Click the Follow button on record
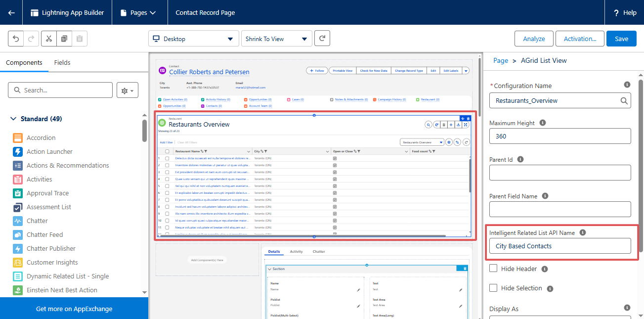This screenshot has width=644, height=319. 317,71
